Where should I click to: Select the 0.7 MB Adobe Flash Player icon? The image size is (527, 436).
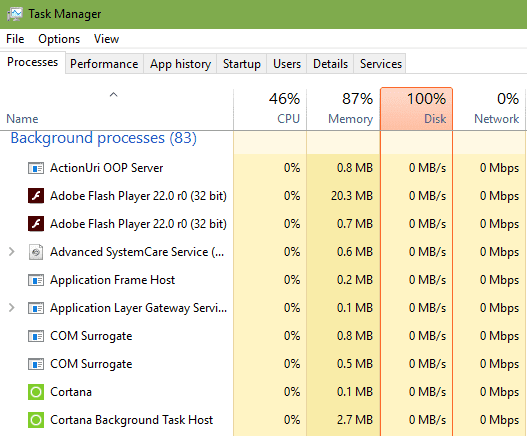(x=36, y=224)
